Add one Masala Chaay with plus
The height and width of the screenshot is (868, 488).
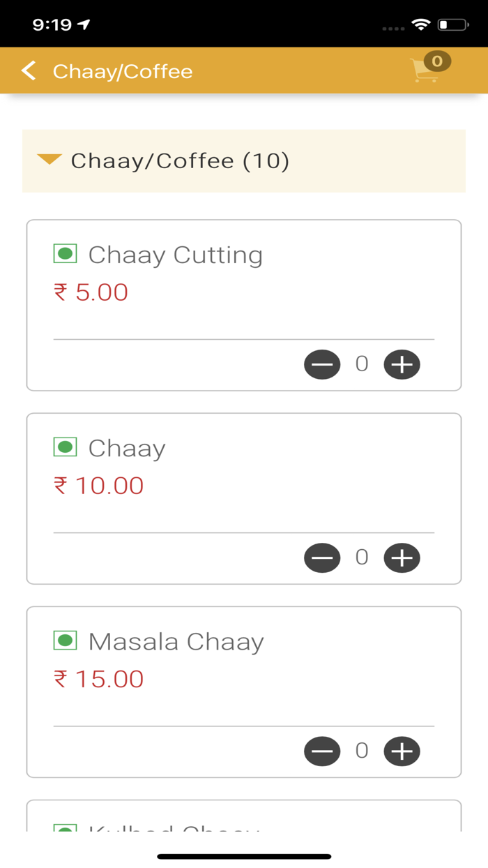pyautogui.click(x=402, y=751)
